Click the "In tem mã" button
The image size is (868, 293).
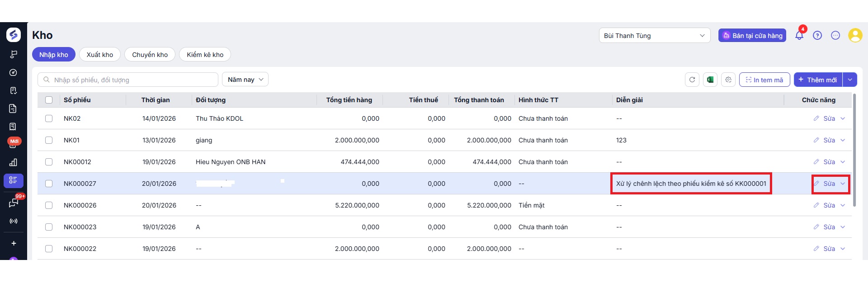(x=764, y=80)
